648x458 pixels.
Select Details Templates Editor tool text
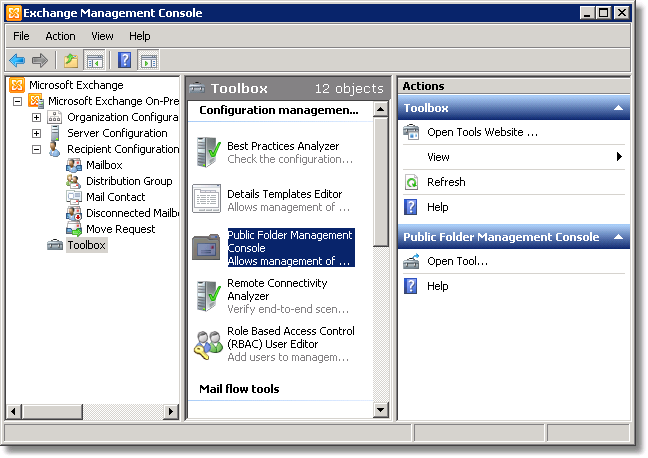click(284, 194)
